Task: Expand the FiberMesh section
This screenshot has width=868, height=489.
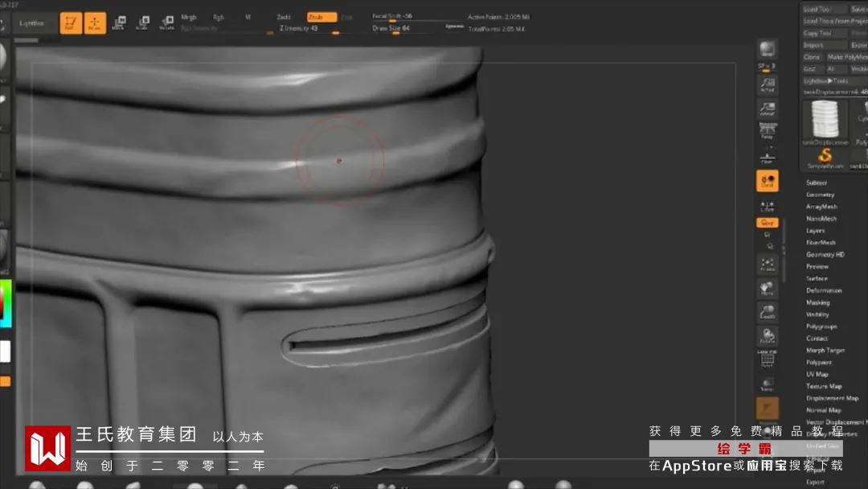Action: click(821, 243)
